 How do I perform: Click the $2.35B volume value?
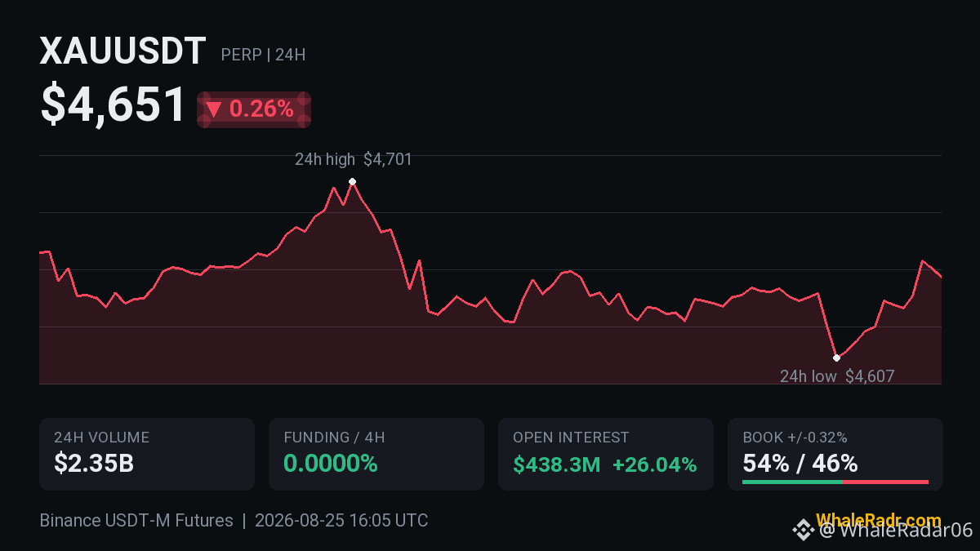[94, 464]
